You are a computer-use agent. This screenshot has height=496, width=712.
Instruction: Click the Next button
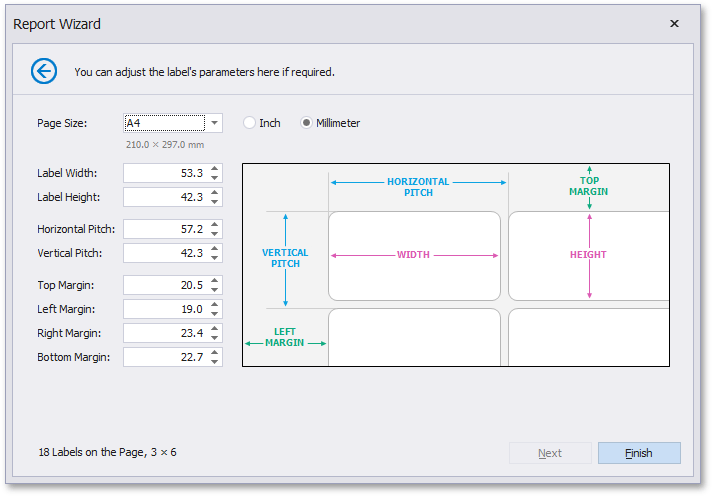[x=550, y=453]
